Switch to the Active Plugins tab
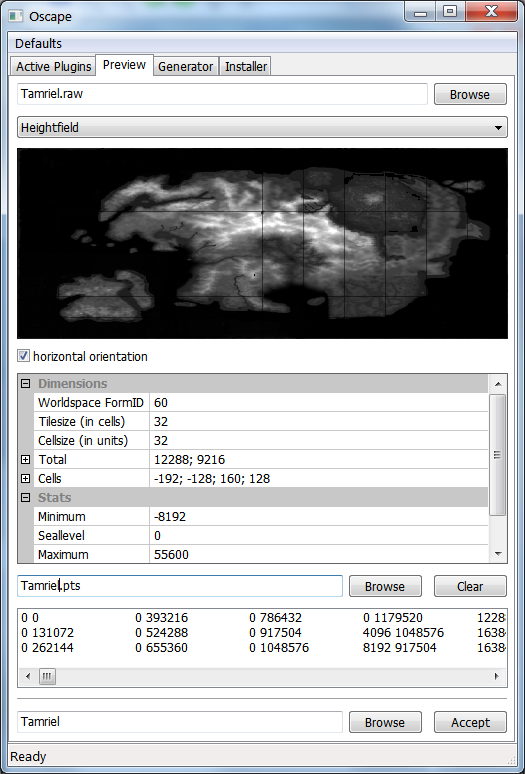525x774 pixels. point(54,67)
